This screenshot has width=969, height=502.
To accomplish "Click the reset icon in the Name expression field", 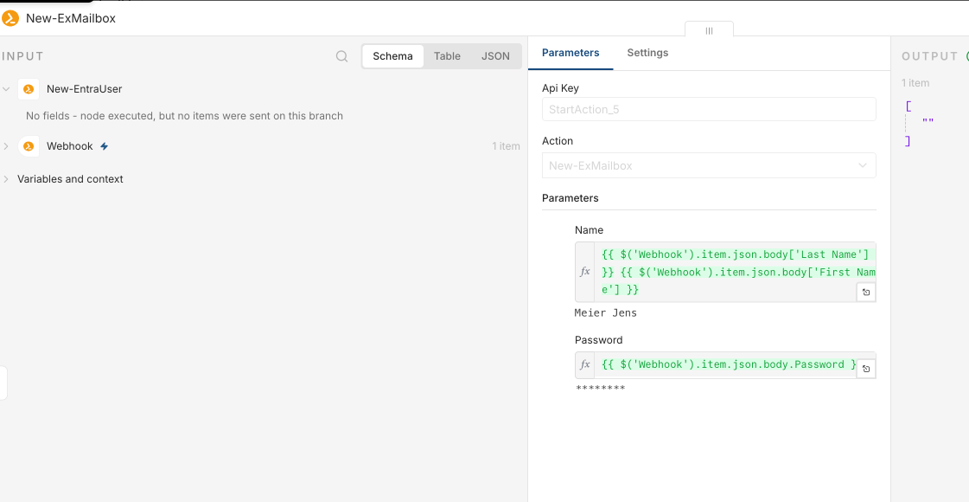I will click(866, 292).
